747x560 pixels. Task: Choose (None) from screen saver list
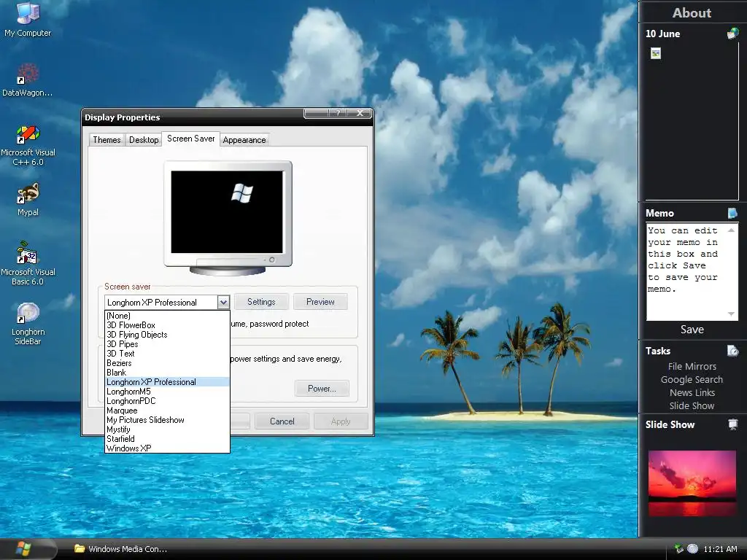[x=167, y=316]
